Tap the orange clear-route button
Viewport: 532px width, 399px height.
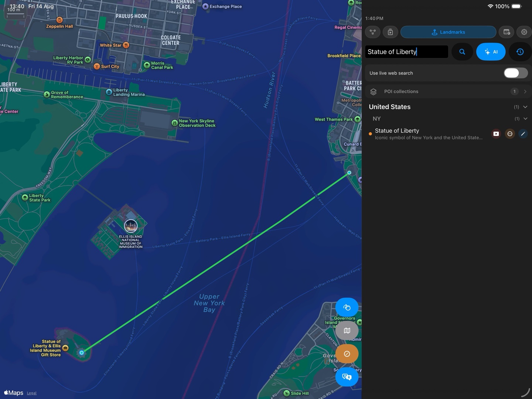coord(347,354)
